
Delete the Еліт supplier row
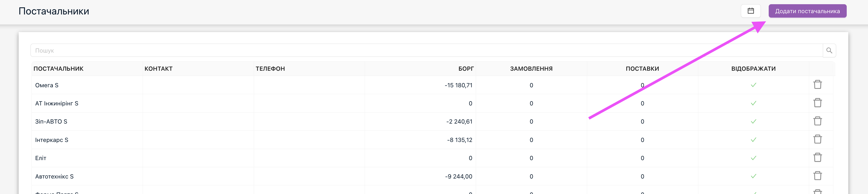(818, 157)
